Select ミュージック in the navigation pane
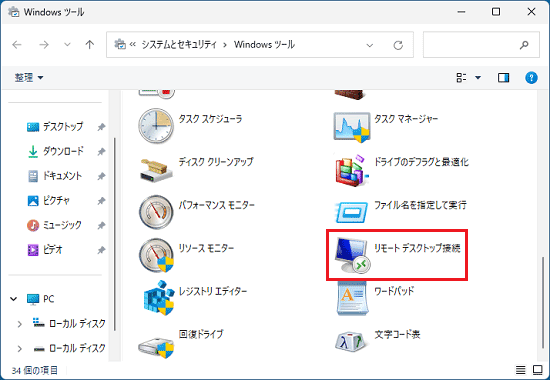 [x=54, y=225]
